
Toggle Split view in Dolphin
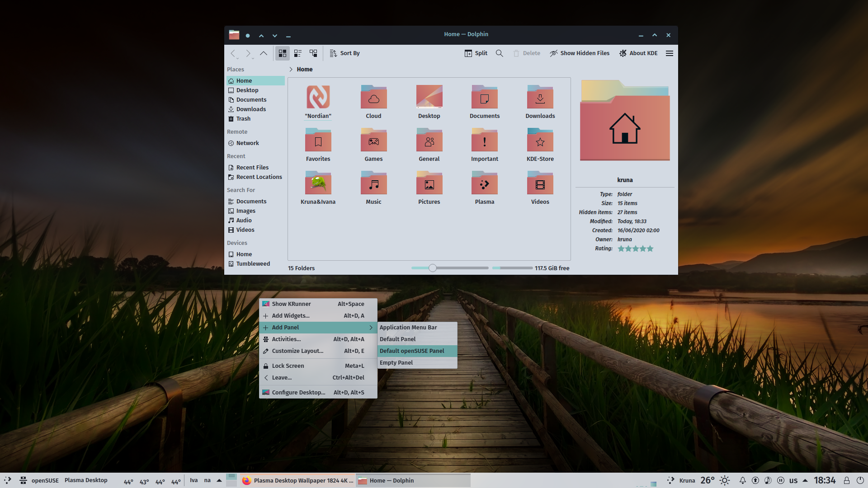(x=476, y=53)
